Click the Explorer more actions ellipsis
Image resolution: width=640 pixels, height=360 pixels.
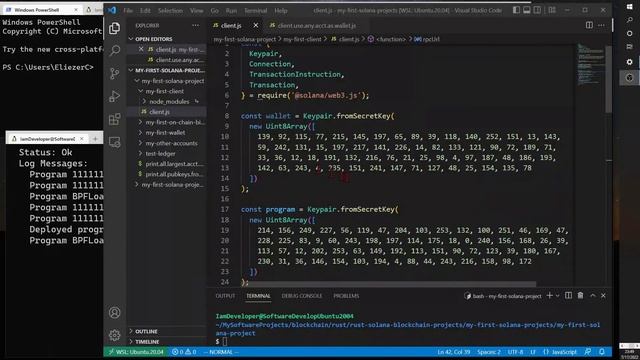pyautogui.click(x=196, y=25)
